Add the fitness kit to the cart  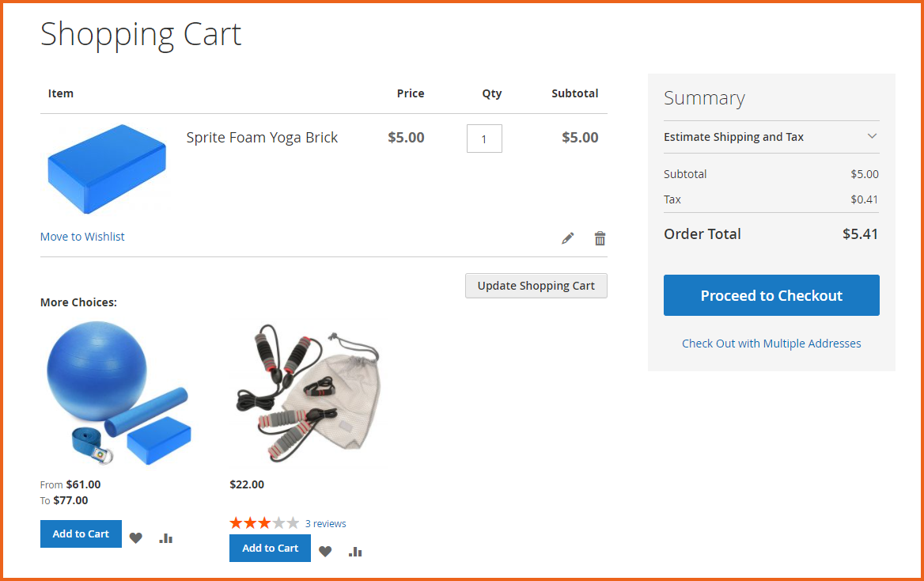pos(81,534)
